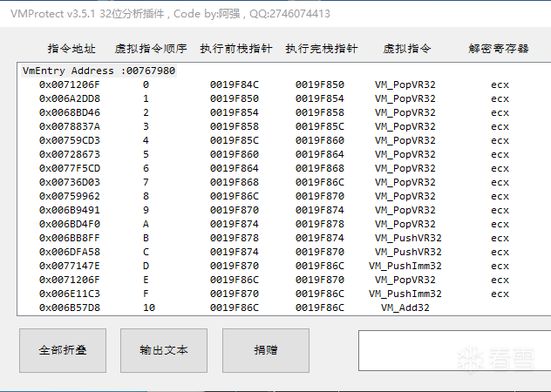The width and height of the screenshot is (551, 392).
Task: Select the 执行完栈指针 column header
Action: click(322, 49)
